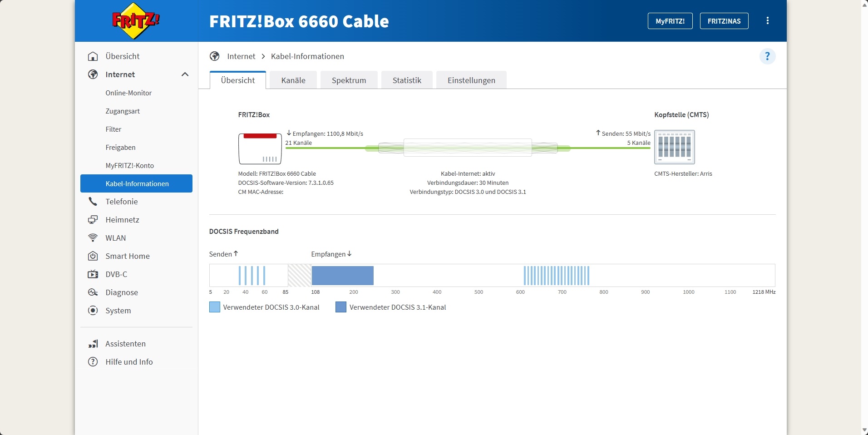This screenshot has height=435, width=868.
Task: Open the three-dot overflow menu
Action: (x=768, y=20)
